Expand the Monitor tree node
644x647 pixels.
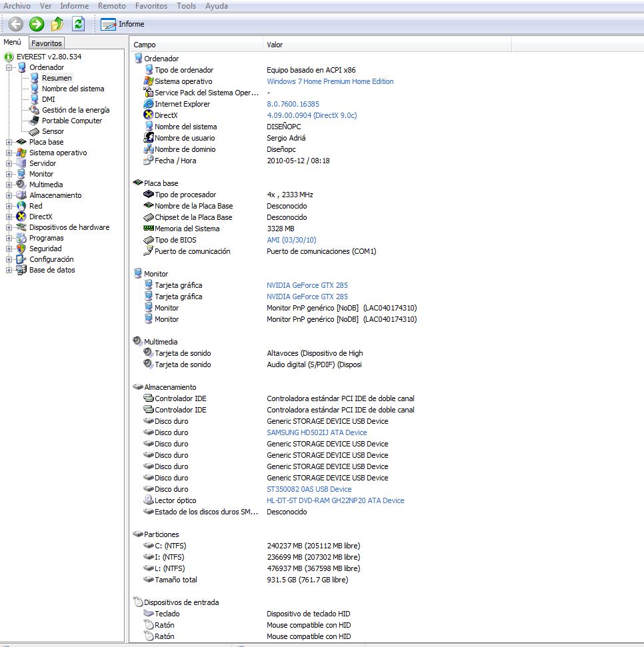(x=9, y=174)
